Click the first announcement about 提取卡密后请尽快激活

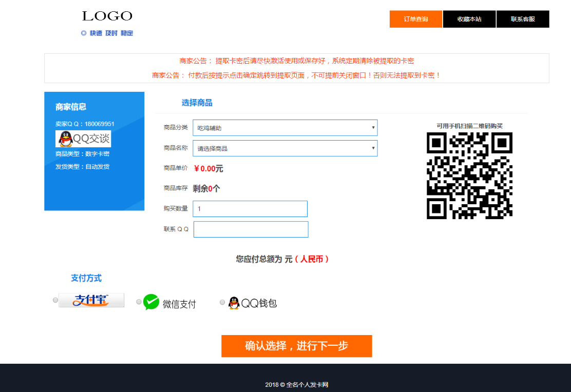297,61
